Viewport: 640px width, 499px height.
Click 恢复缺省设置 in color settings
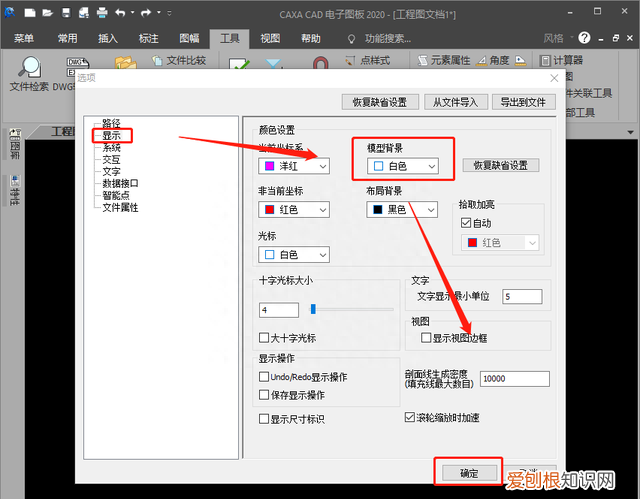[500, 165]
